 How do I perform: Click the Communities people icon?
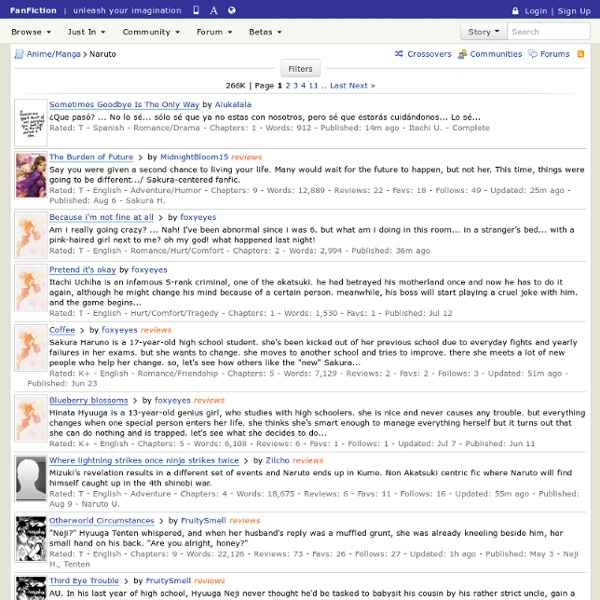pos(462,54)
